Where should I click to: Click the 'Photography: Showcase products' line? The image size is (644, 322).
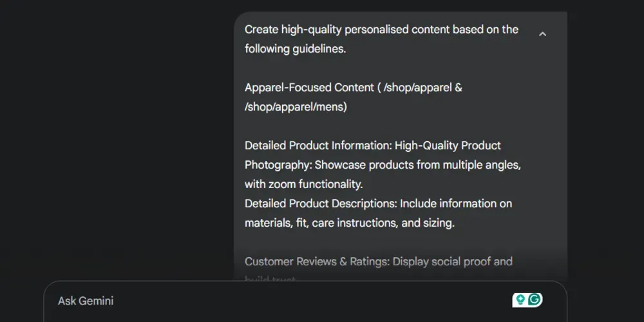tap(383, 165)
